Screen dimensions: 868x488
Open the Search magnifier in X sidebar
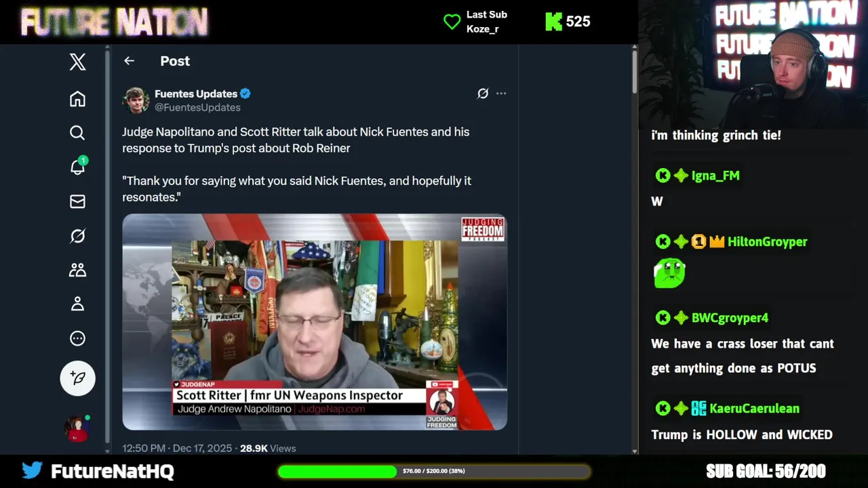click(x=77, y=133)
